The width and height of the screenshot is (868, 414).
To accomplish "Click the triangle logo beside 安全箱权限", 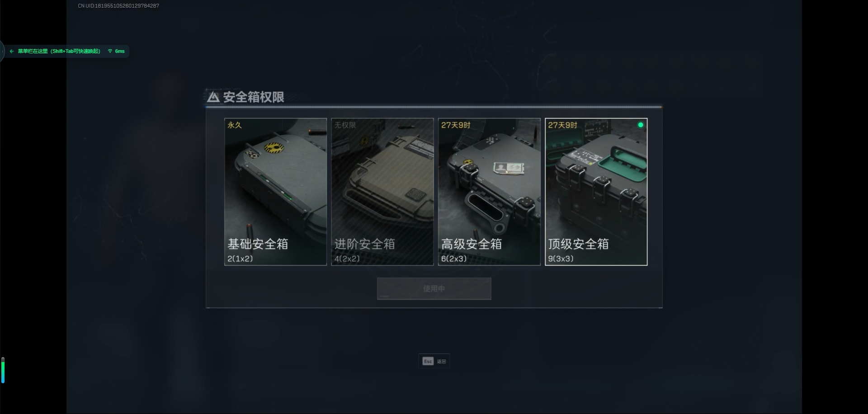I will coord(213,97).
